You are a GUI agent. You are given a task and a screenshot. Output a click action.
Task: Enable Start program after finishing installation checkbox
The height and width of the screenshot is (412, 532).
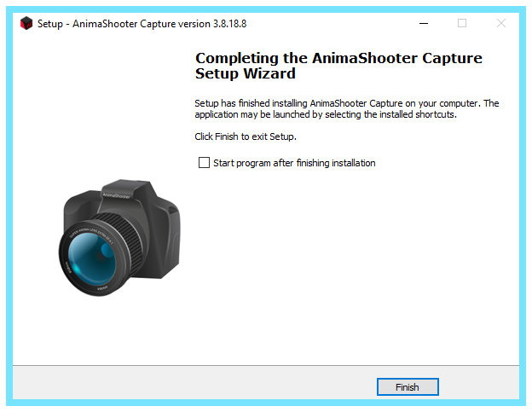click(x=204, y=163)
